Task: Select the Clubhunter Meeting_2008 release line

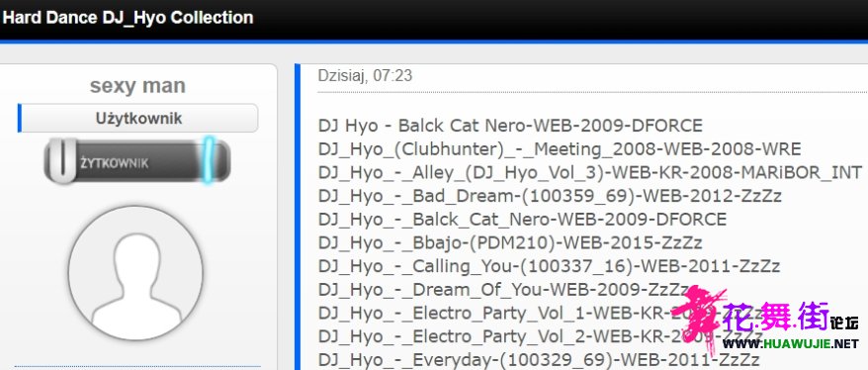Action: pos(560,149)
